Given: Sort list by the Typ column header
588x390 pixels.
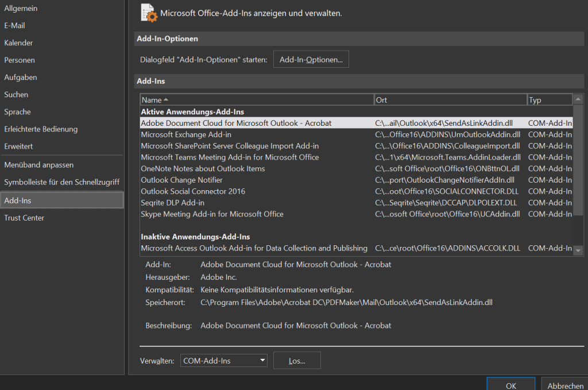Looking at the screenshot, I should click(x=550, y=100).
